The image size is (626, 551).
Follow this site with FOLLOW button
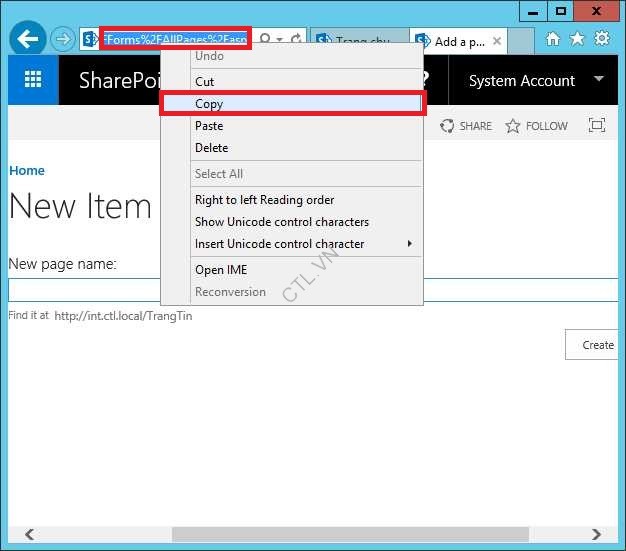pyautogui.click(x=537, y=126)
